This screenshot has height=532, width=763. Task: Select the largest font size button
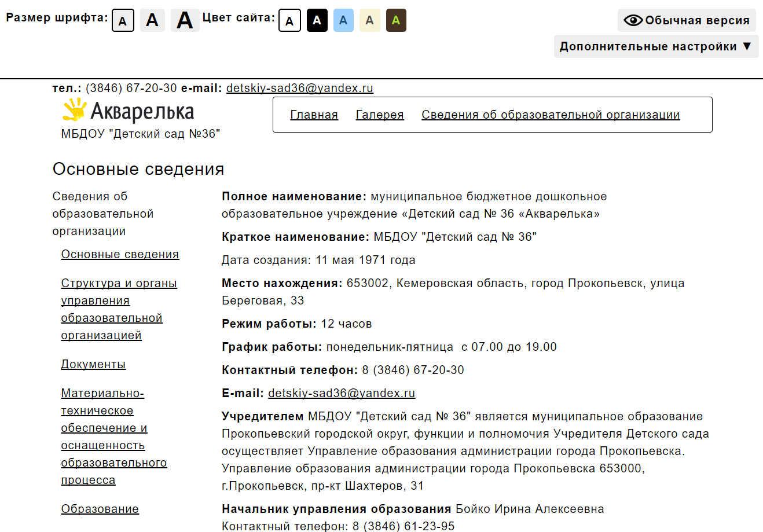tap(185, 20)
